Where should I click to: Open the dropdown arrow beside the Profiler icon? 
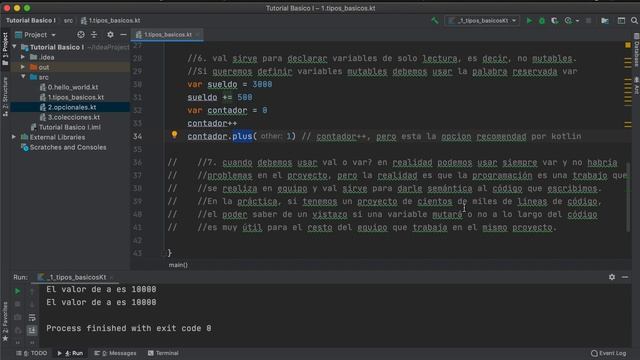[x=577, y=21]
